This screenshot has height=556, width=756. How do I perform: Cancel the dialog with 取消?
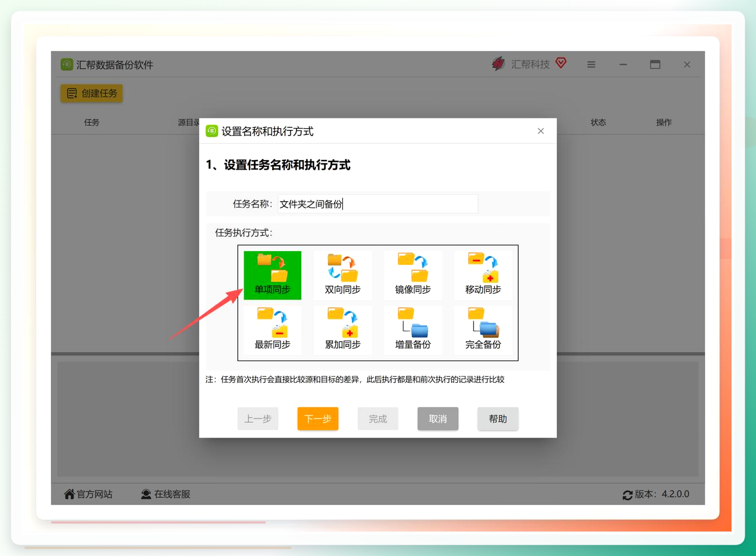pyautogui.click(x=438, y=419)
